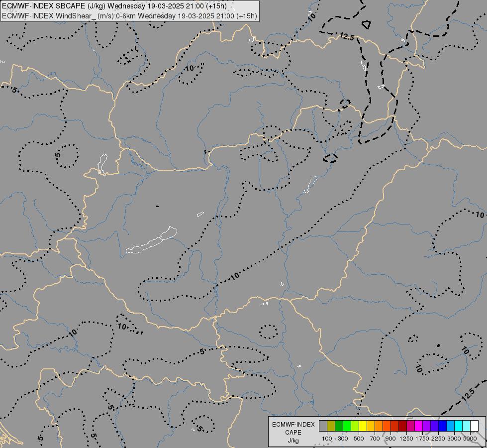
Task: Select the white swatch at legend end
Action: [x=474, y=426]
